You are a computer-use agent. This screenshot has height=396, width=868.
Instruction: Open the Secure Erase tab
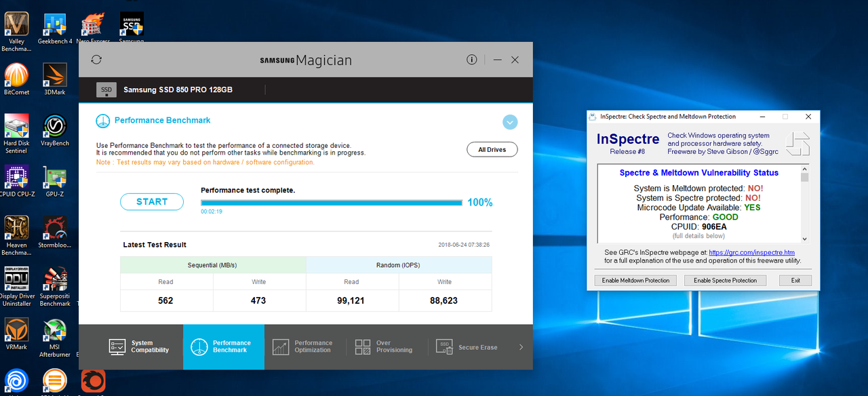tap(467, 346)
